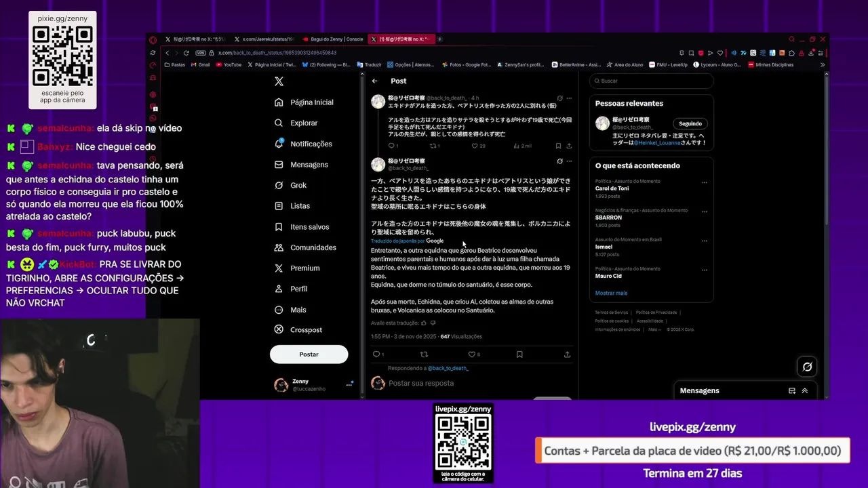Screen dimensions: 868x488
Task: Share the main post
Action: [567, 354]
